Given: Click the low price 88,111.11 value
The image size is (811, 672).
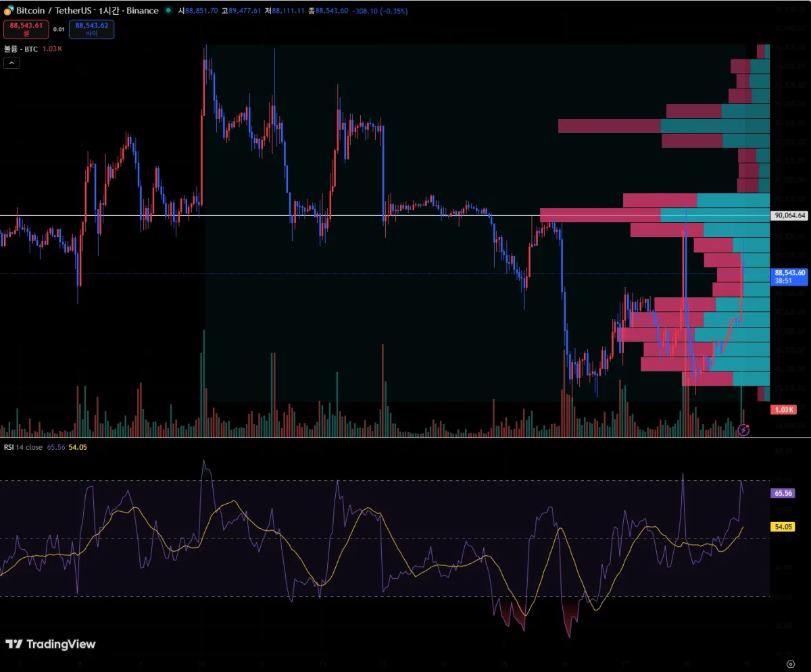Looking at the screenshot, I should (288, 11).
